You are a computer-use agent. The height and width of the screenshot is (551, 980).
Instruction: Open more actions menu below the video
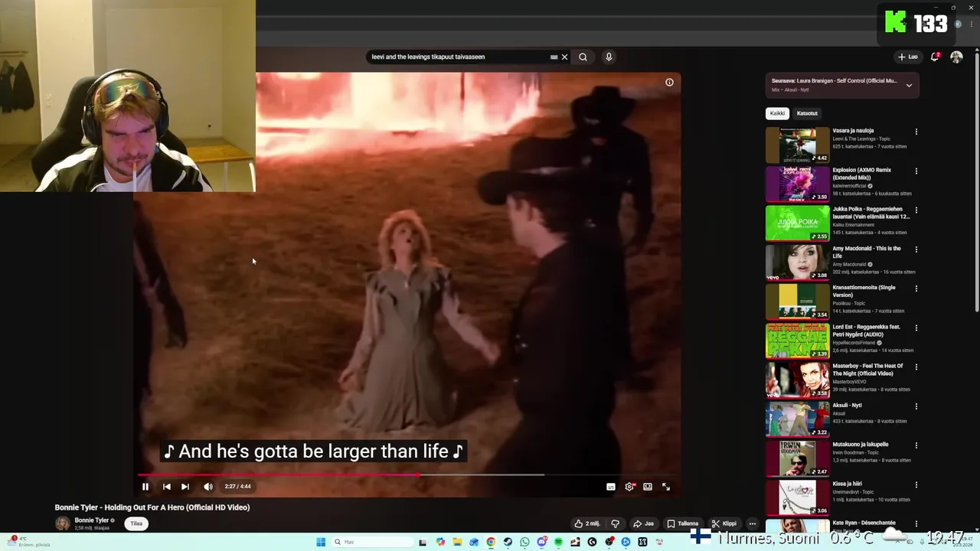click(x=752, y=523)
